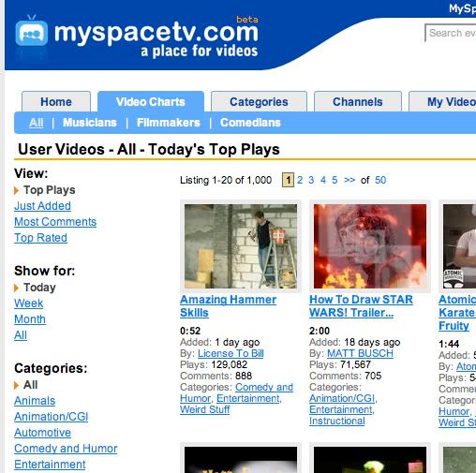Click How To Draw STAR WARS title
The width and height of the screenshot is (476, 473).
pos(361,306)
